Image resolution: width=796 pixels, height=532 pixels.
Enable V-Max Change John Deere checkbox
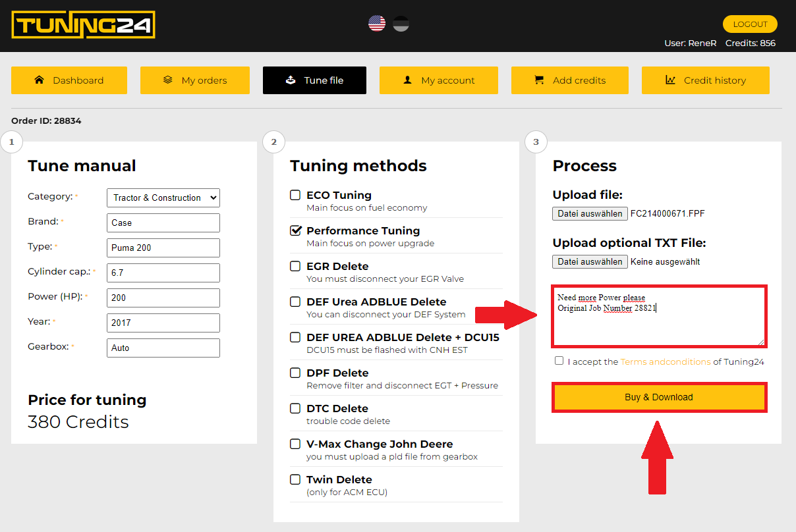[x=295, y=444]
